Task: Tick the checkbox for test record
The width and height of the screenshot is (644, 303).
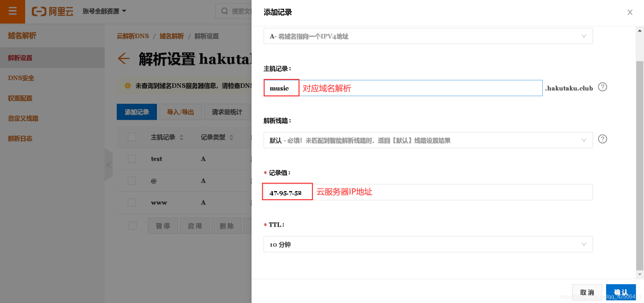Action: [132, 159]
